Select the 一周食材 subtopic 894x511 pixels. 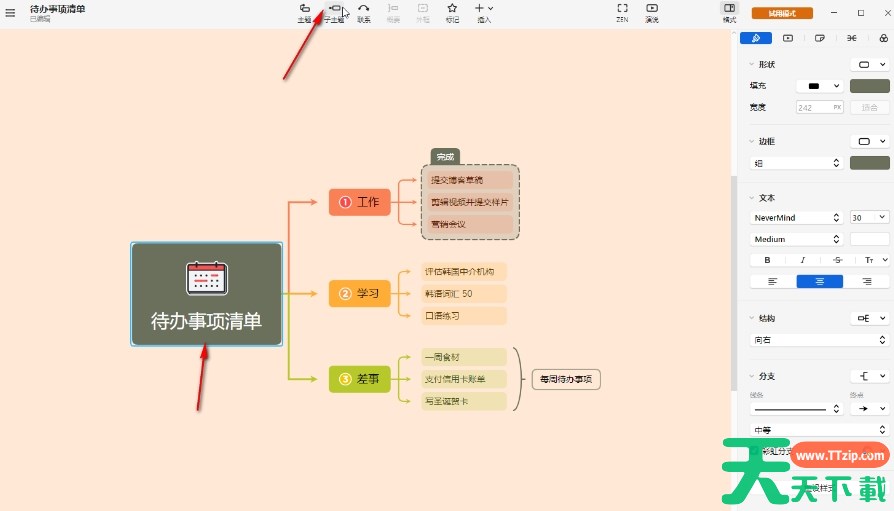464,357
